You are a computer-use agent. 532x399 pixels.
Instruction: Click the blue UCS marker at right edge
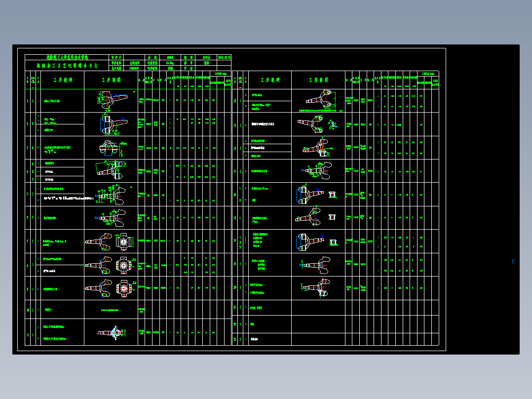point(513,261)
